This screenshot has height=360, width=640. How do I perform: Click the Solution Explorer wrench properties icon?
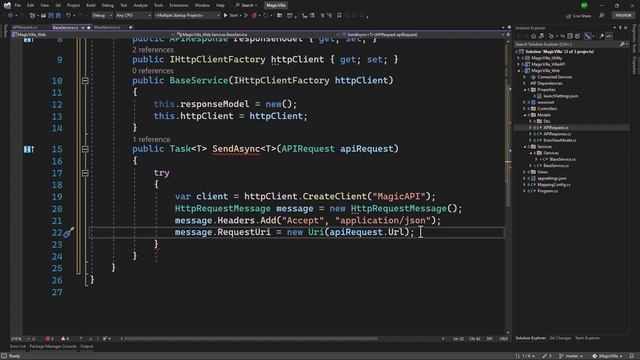click(601, 36)
